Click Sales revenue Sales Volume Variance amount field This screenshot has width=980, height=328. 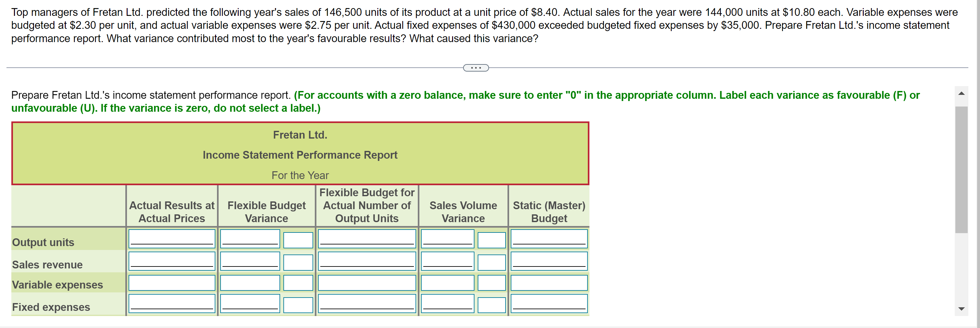click(447, 261)
